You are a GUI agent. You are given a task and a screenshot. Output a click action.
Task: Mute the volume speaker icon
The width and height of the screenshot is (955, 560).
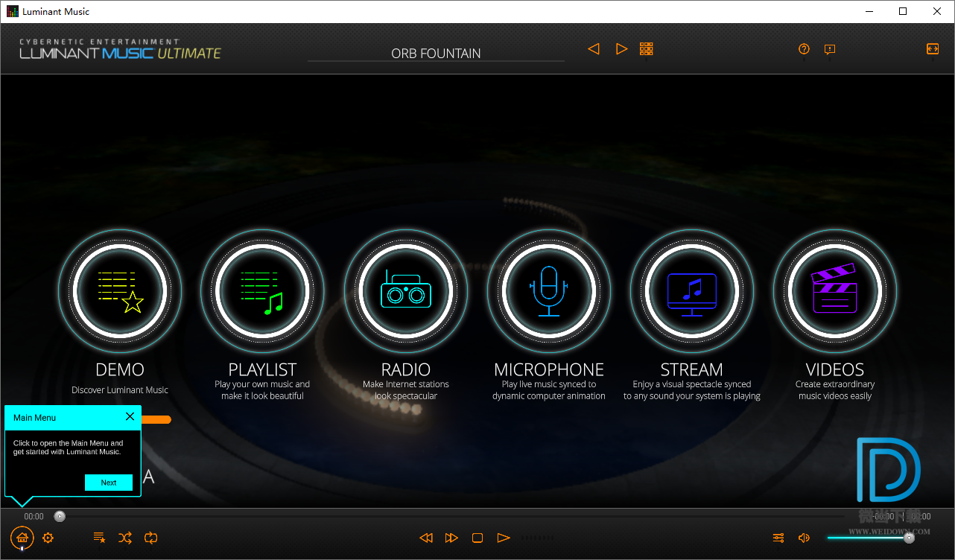point(804,538)
